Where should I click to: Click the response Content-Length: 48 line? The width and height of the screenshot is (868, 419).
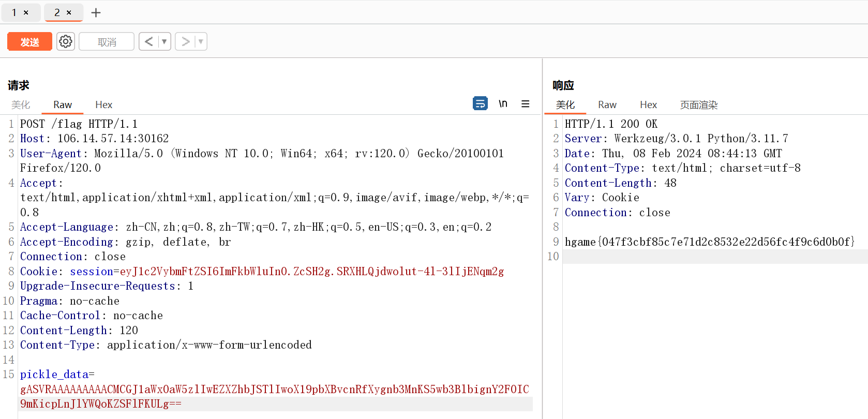[x=620, y=183]
